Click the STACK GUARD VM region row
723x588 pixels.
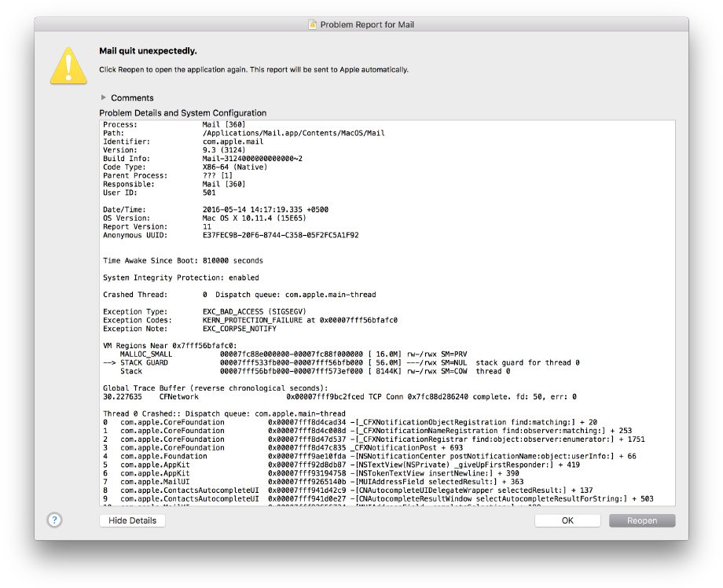[341, 363]
